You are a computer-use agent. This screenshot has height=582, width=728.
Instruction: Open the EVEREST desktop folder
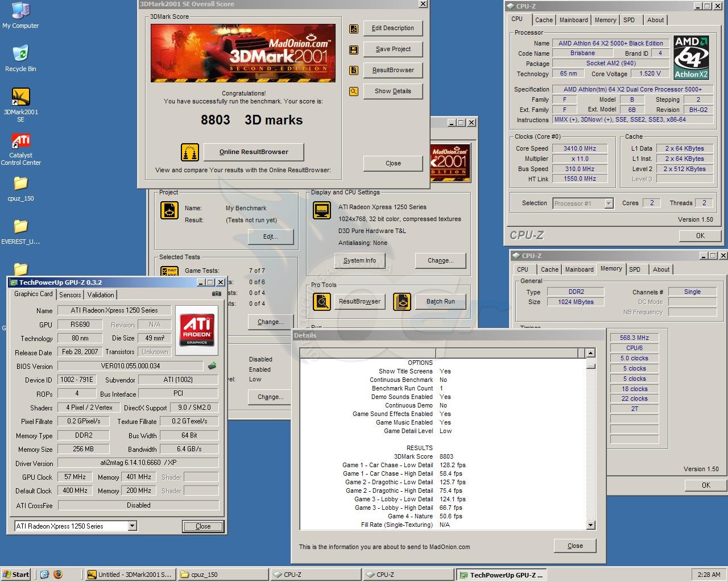click(20, 232)
